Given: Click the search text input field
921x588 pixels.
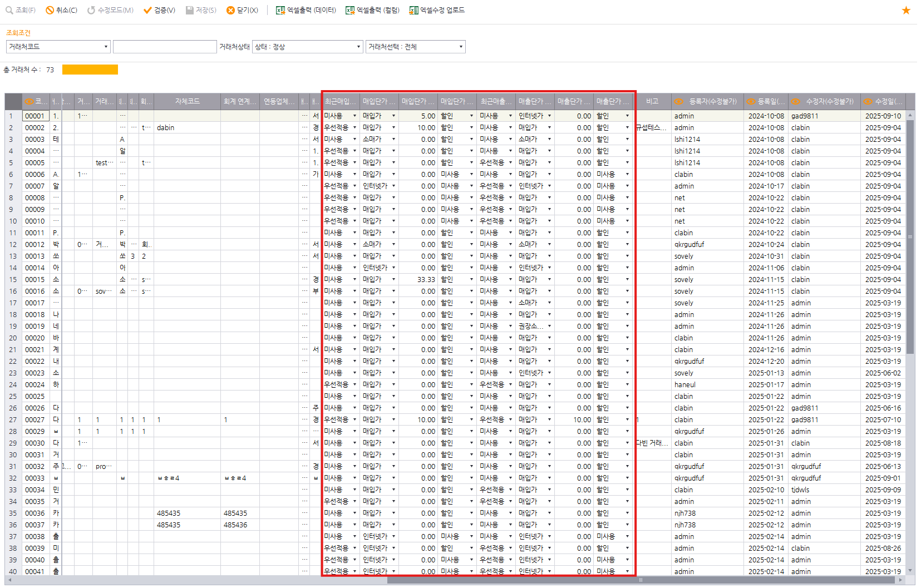Looking at the screenshot, I should pos(165,47).
